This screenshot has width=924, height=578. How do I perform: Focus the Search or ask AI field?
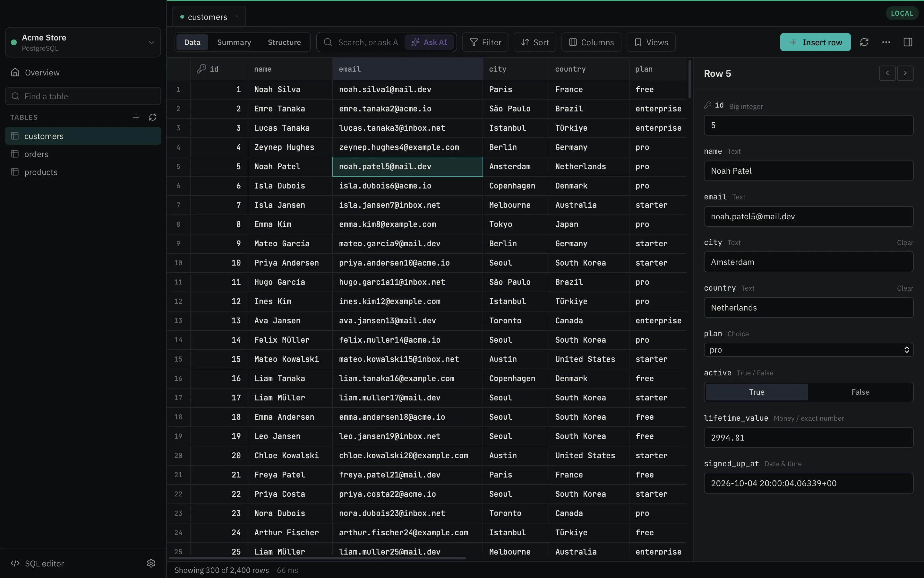point(367,42)
